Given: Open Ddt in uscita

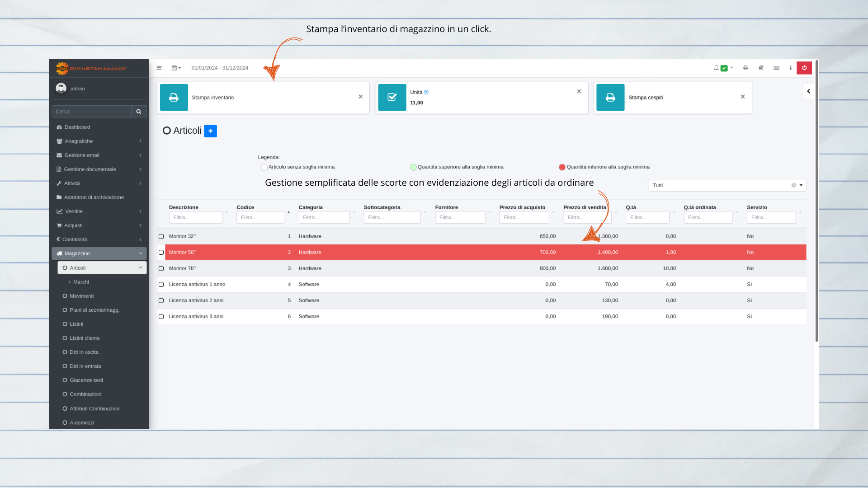Looking at the screenshot, I should [x=102, y=352].
